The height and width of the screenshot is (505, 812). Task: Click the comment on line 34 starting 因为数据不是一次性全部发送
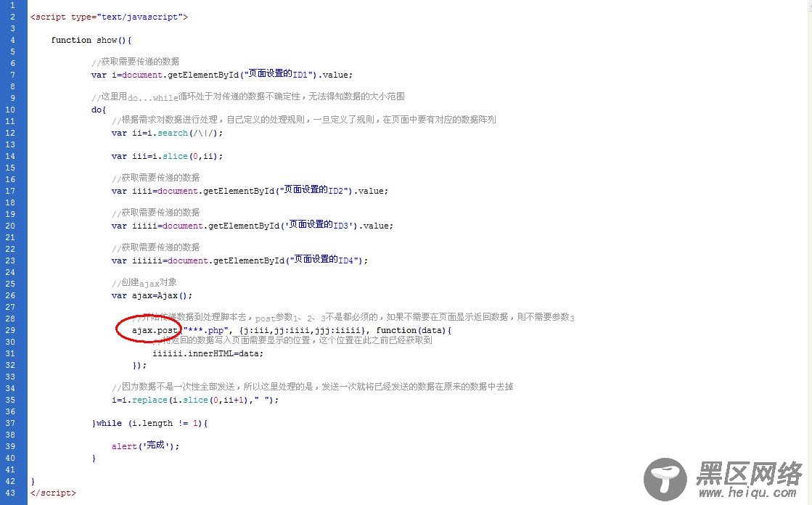[312, 387]
